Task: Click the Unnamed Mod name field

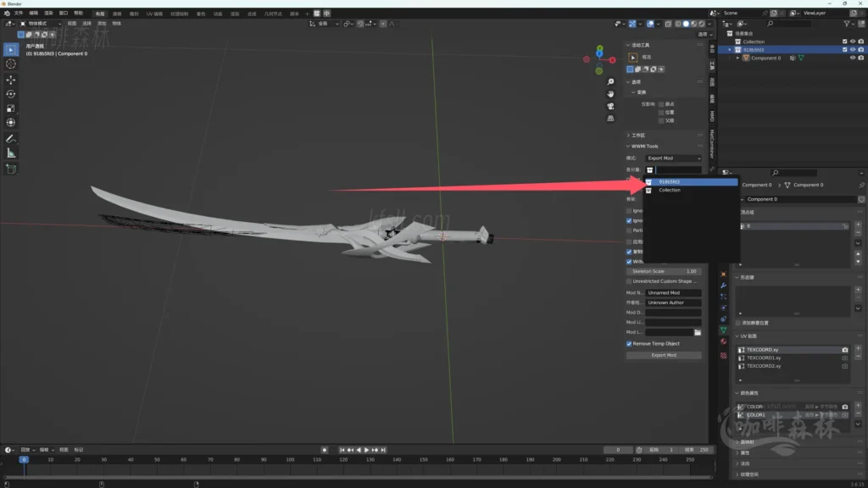Action: [x=673, y=293]
